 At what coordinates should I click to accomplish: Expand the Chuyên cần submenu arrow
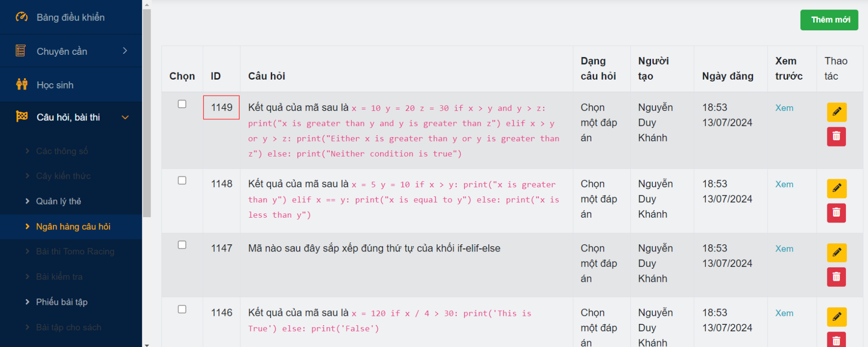125,51
